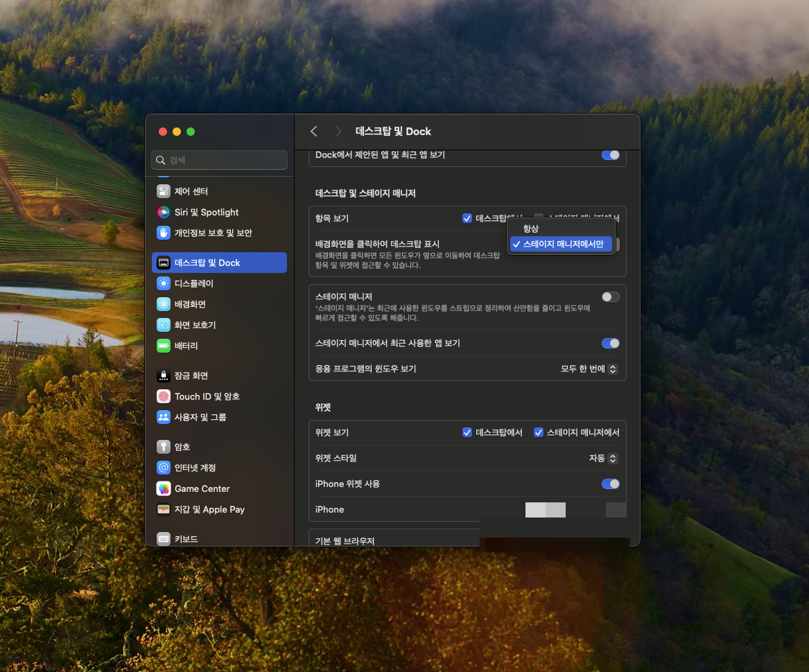Select 배경화면 label in sidebar
809x672 pixels.
tap(190, 304)
